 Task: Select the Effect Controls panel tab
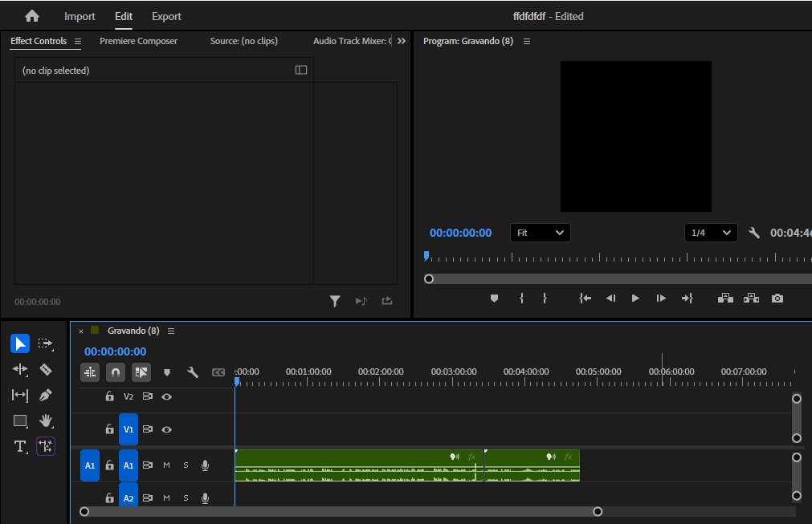(x=39, y=41)
